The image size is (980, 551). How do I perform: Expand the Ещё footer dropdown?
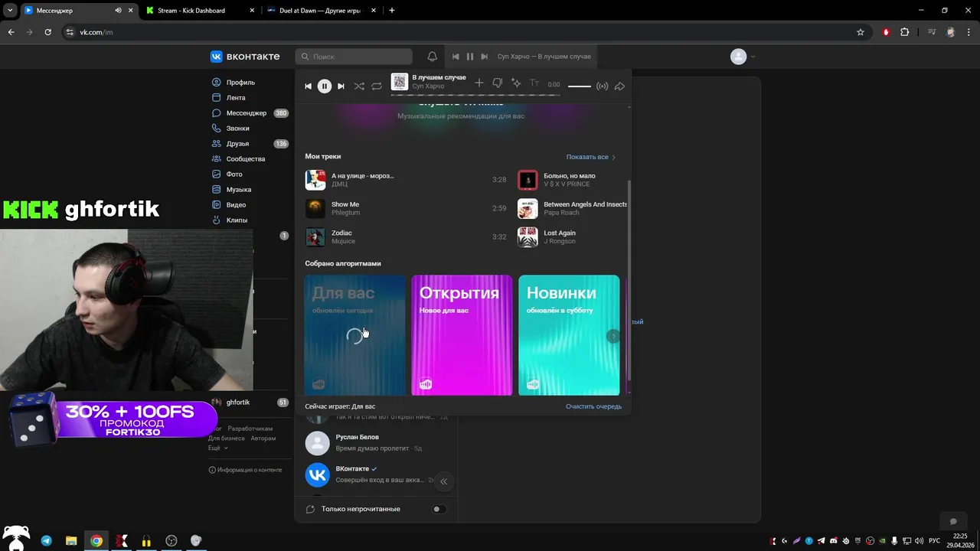click(x=218, y=448)
